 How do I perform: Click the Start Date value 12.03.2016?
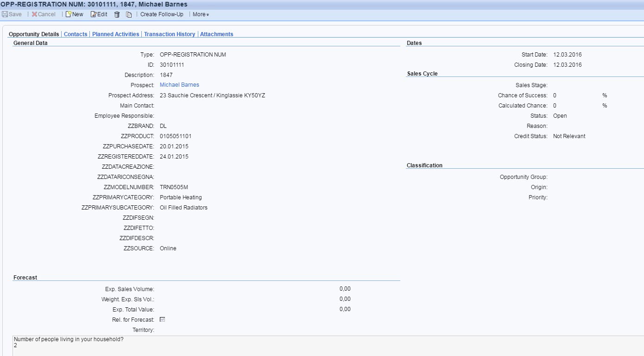click(x=568, y=55)
